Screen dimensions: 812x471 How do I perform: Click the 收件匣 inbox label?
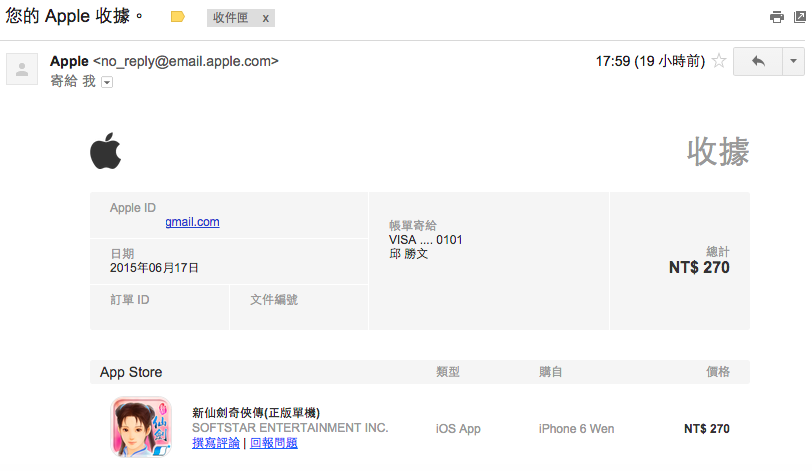[230, 18]
